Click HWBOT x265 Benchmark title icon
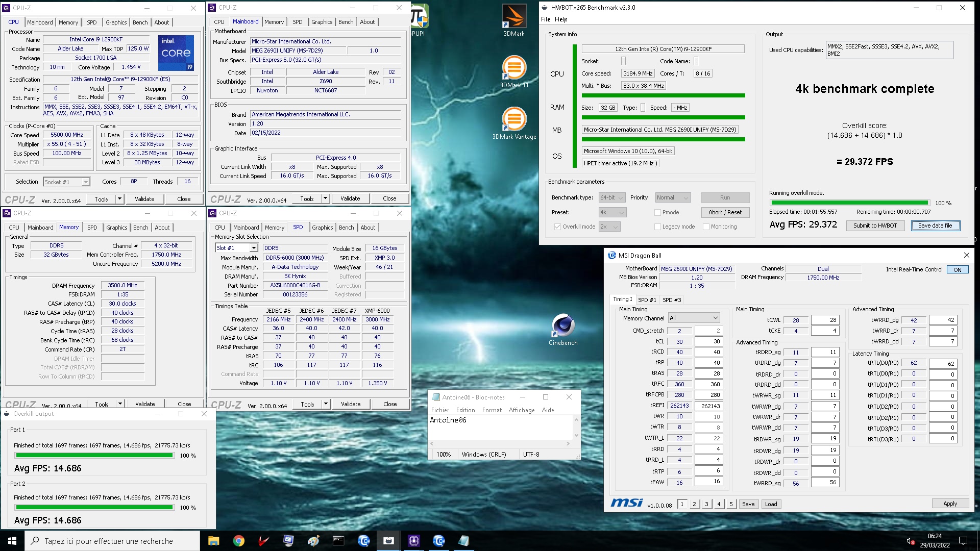 pos(545,8)
